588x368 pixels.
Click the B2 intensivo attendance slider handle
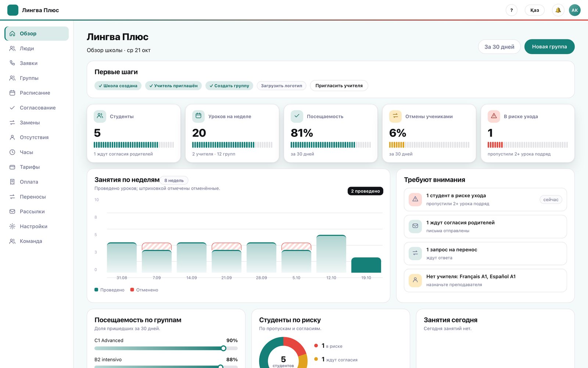pos(220,367)
